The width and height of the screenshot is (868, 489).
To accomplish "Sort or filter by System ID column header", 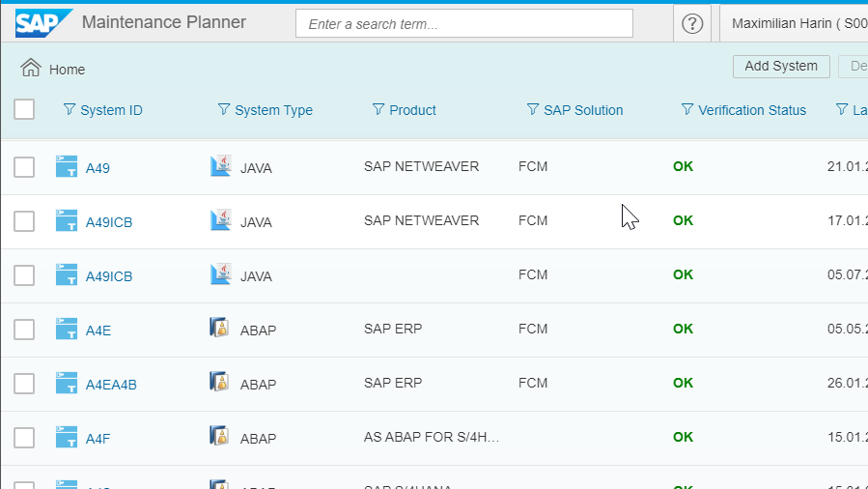I will [x=111, y=110].
